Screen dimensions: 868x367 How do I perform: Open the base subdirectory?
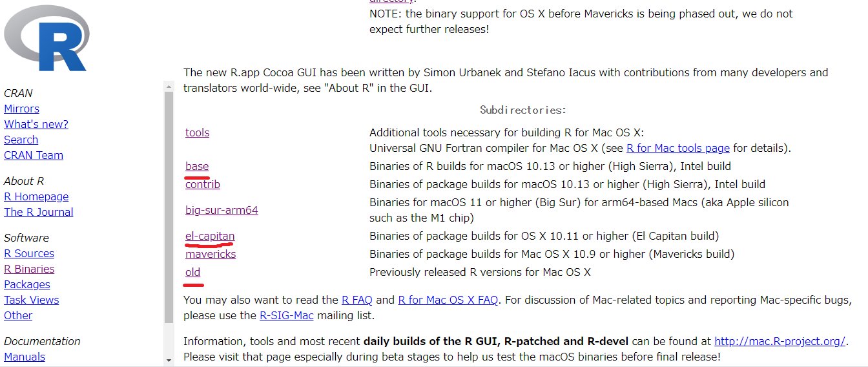(x=197, y=166)
